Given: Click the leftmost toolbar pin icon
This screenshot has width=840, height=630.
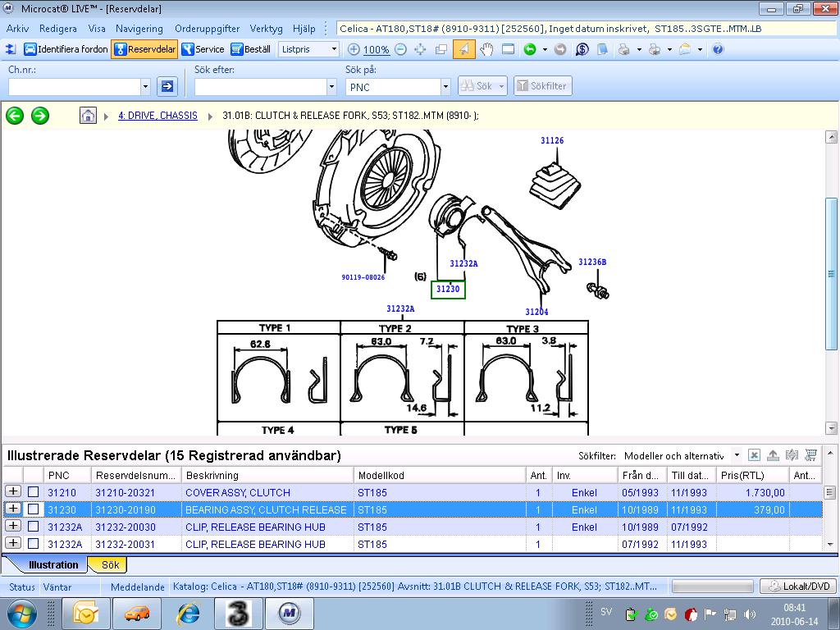Looking at the screenshot, I should pyautogui.click(x=11, y=49).
